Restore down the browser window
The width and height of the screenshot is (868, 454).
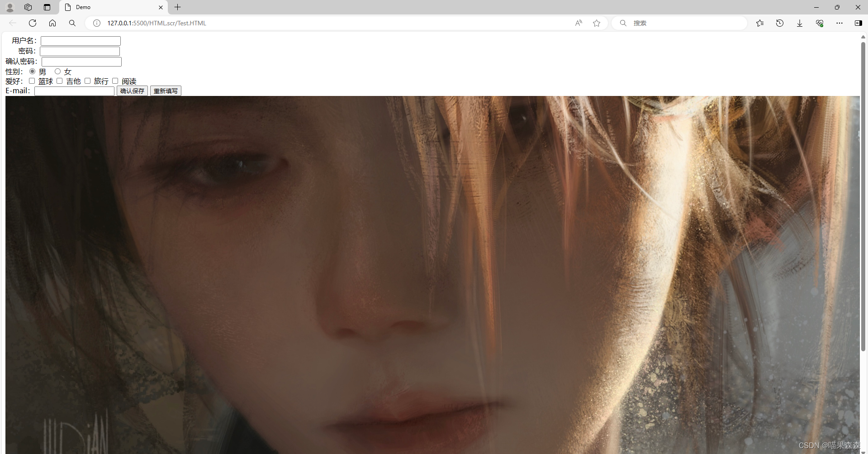click(837, 7)
